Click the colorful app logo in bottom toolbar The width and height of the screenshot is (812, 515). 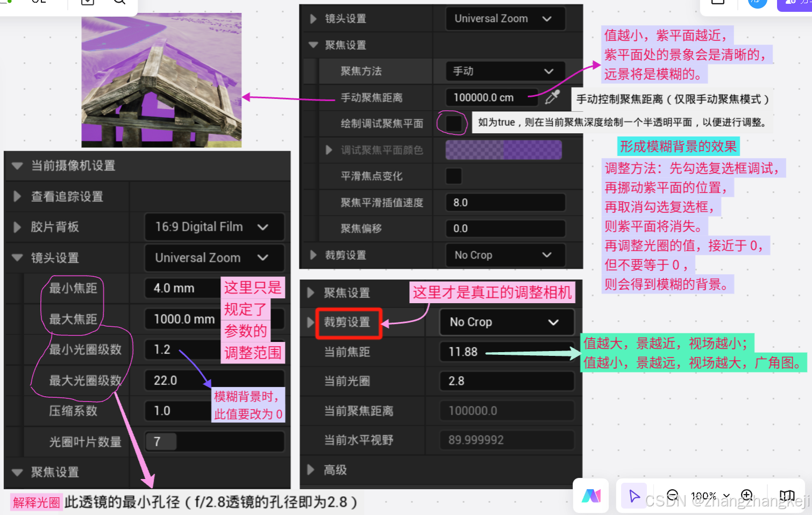590,496
